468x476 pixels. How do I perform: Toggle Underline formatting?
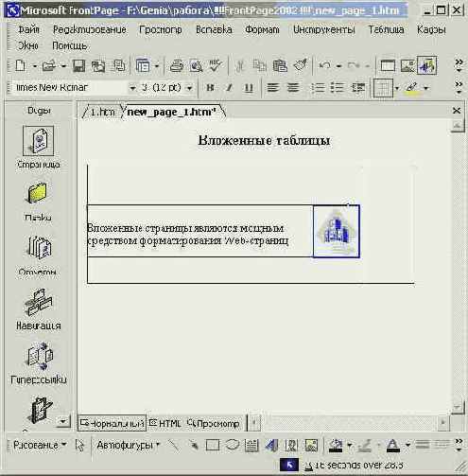[x=249, y=88]
